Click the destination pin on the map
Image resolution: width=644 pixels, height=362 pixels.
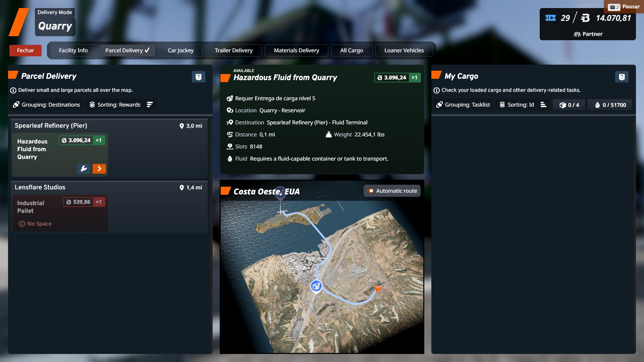[280, 193]
